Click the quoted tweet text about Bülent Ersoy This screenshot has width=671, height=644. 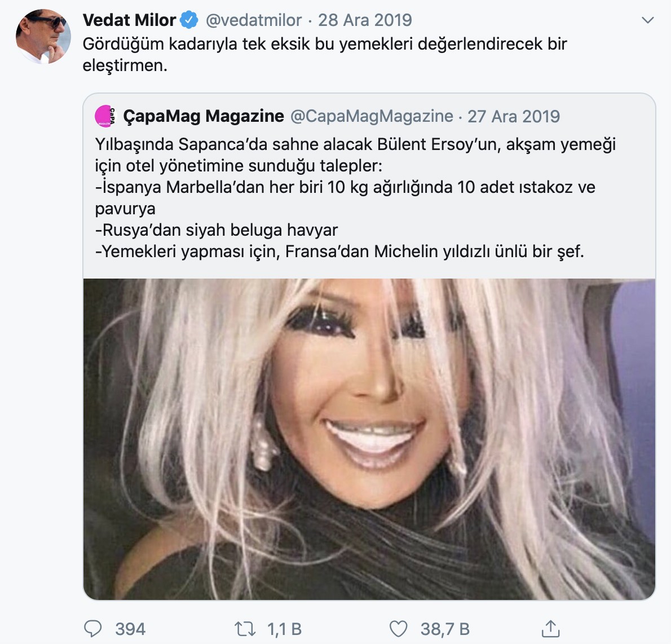(x=355, y=198)
